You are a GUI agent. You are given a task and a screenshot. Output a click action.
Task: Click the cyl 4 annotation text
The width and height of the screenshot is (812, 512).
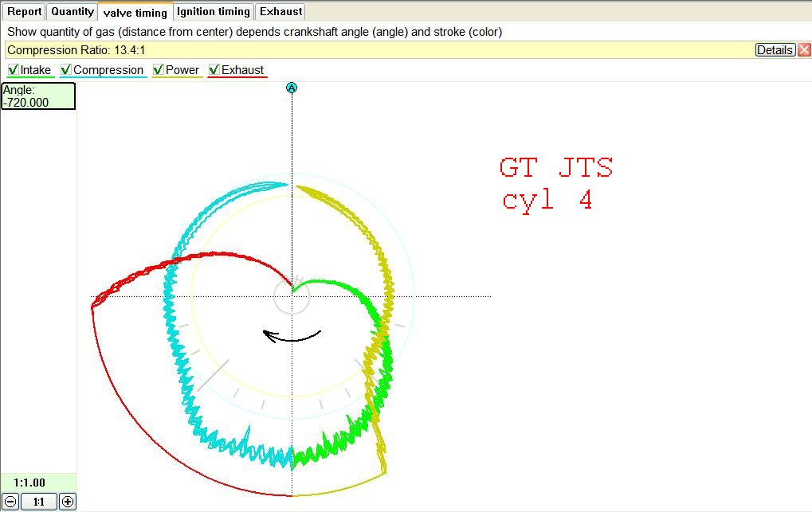click(547, 200)
